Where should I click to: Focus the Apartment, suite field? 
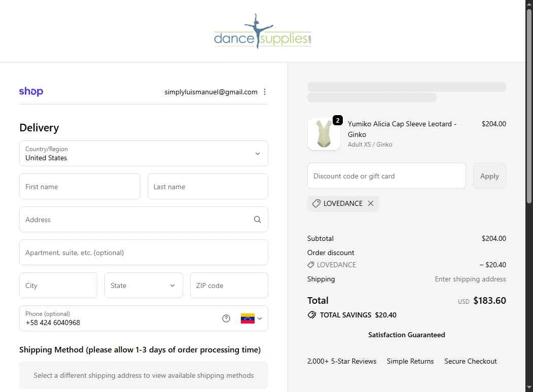[144, 252]
